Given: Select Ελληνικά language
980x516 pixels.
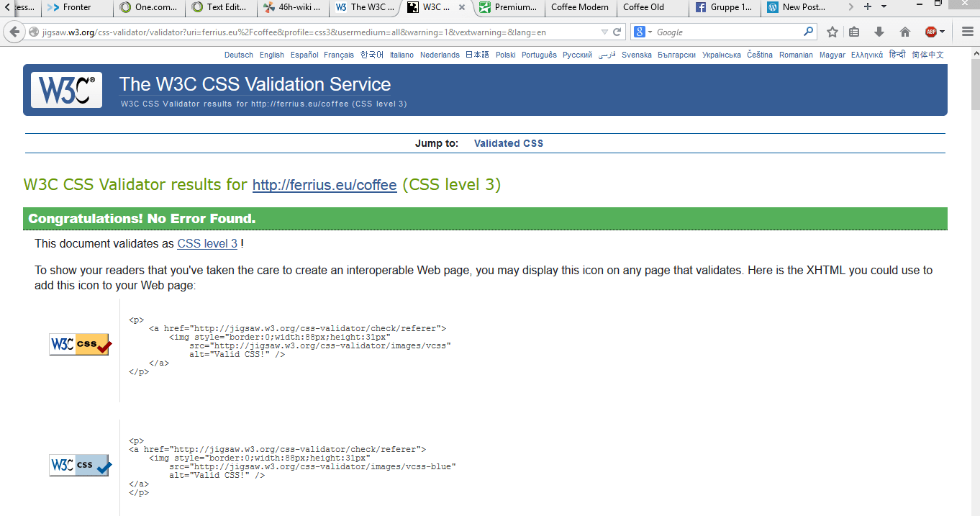Looking at the screenshot, I should tap(867, 55).
